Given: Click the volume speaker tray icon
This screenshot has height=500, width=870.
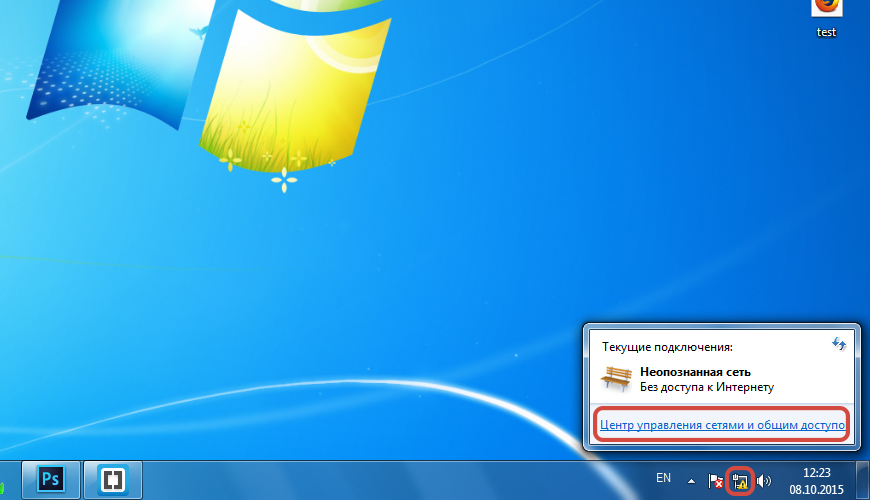Looking at the screenshot, I should click(x=764, y=481).
